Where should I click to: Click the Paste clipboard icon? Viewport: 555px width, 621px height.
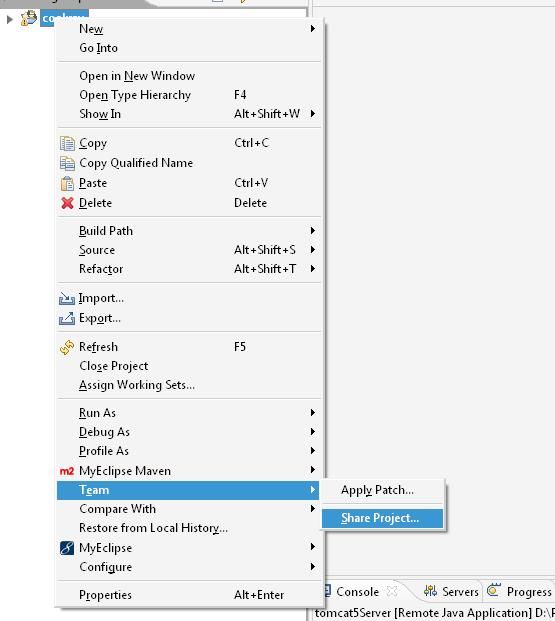[x=67, y=183]
